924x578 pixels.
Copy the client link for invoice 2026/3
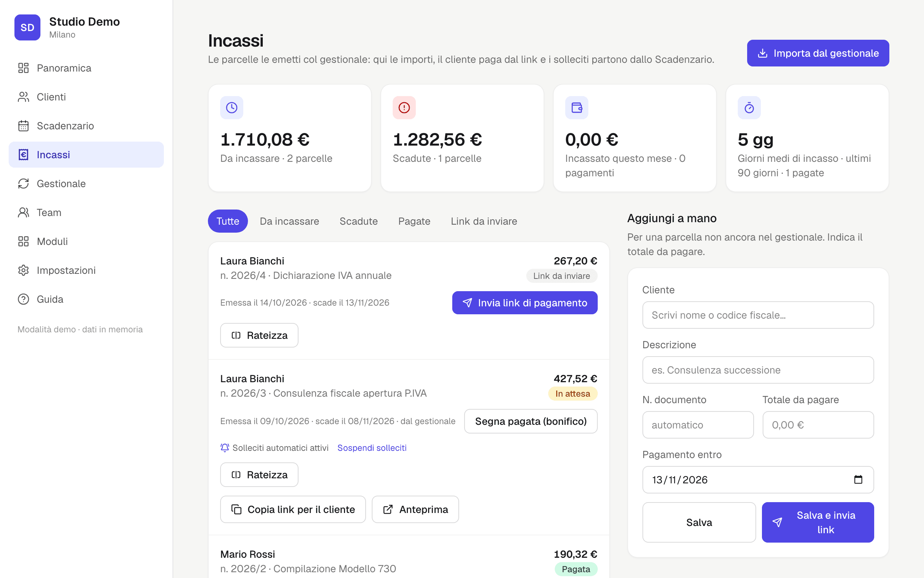[x=293, y=509]
